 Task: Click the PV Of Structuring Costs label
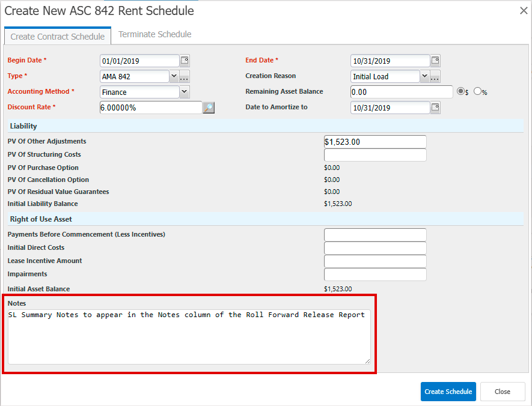coord(44,154)
